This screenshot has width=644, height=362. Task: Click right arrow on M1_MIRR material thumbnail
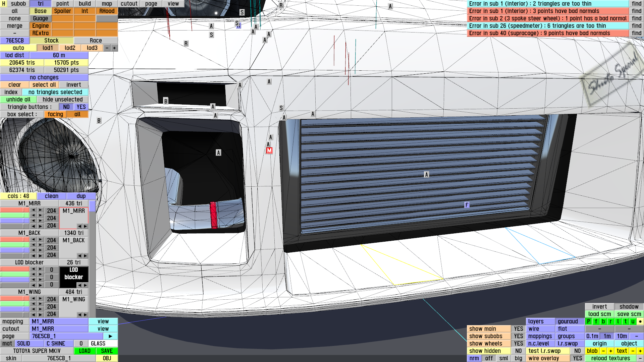(85, 226)
